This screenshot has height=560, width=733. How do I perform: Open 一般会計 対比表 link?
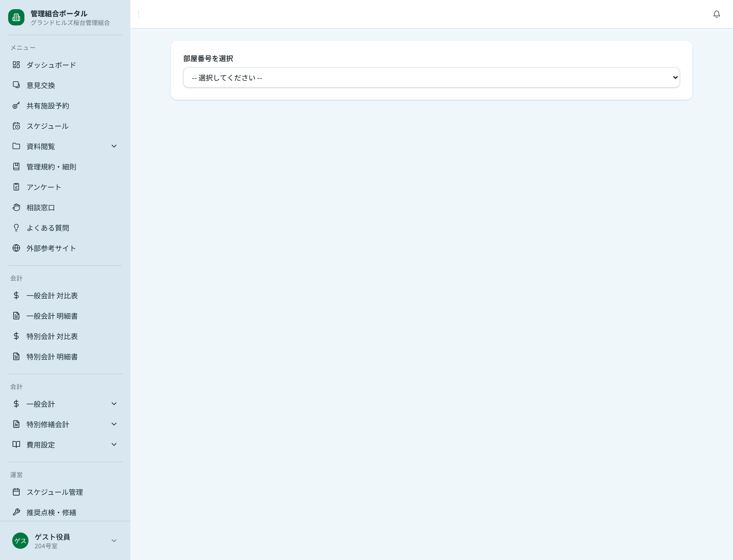(52, 296)
